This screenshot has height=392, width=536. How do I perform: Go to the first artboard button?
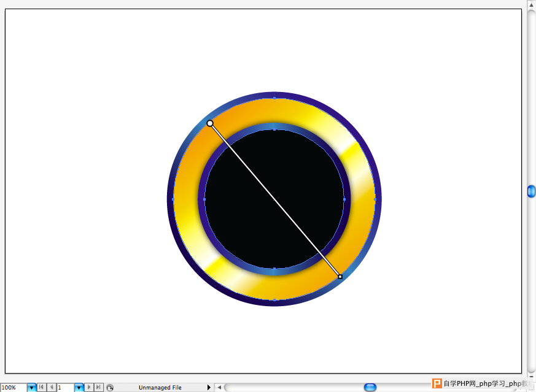coord(41,387)
